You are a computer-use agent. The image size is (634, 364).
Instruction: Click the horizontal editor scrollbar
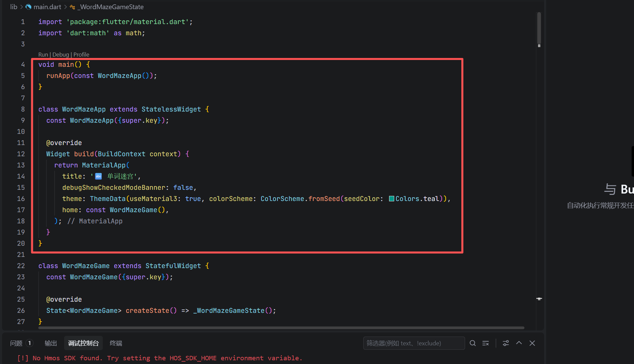[281, 328]
